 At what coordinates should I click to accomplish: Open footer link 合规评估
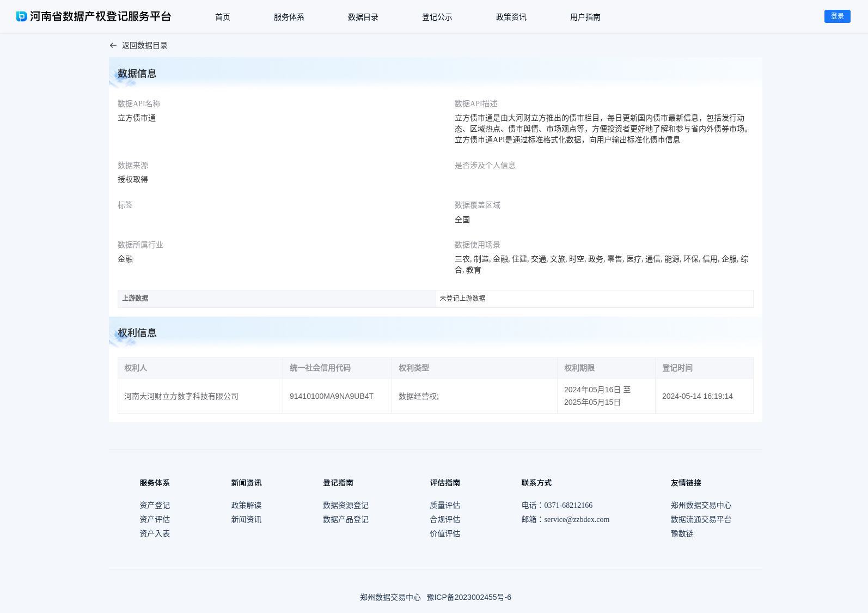(445, 519)
